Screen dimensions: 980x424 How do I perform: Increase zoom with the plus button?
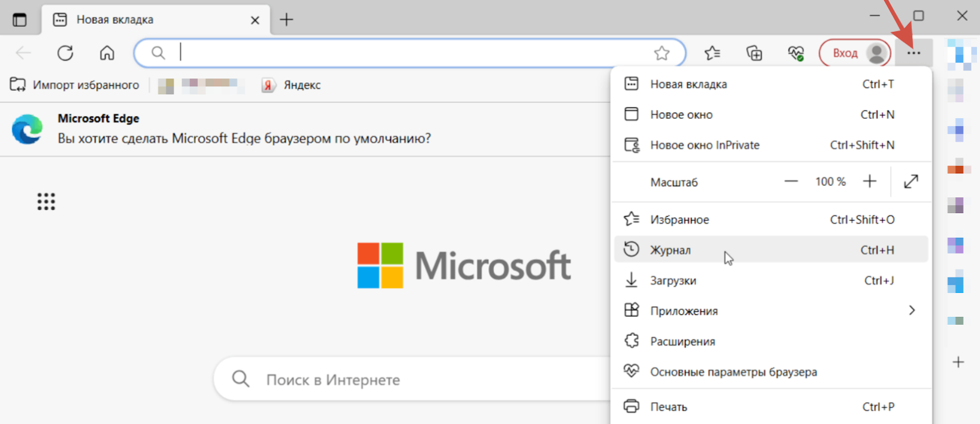(x=869, y=181)
